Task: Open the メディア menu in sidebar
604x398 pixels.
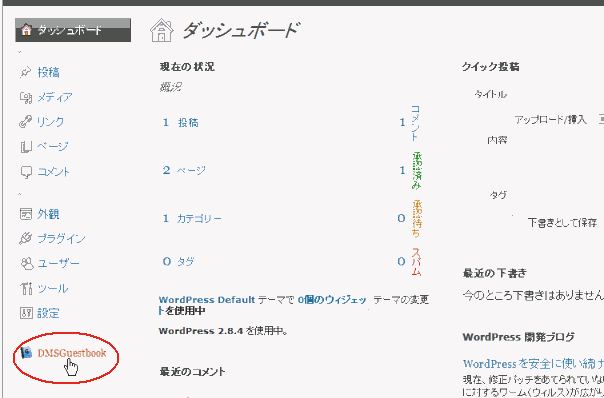Action: tap(54, 97)
